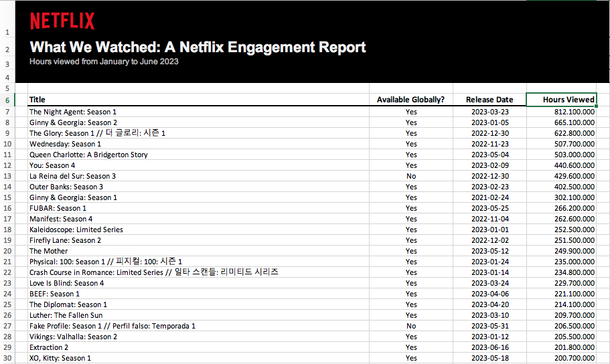Viewport: 610px width, 364px height.
Task: Select cell 'Vikings: Valhalla: Season 2'
Action: (x=198, y=337)
